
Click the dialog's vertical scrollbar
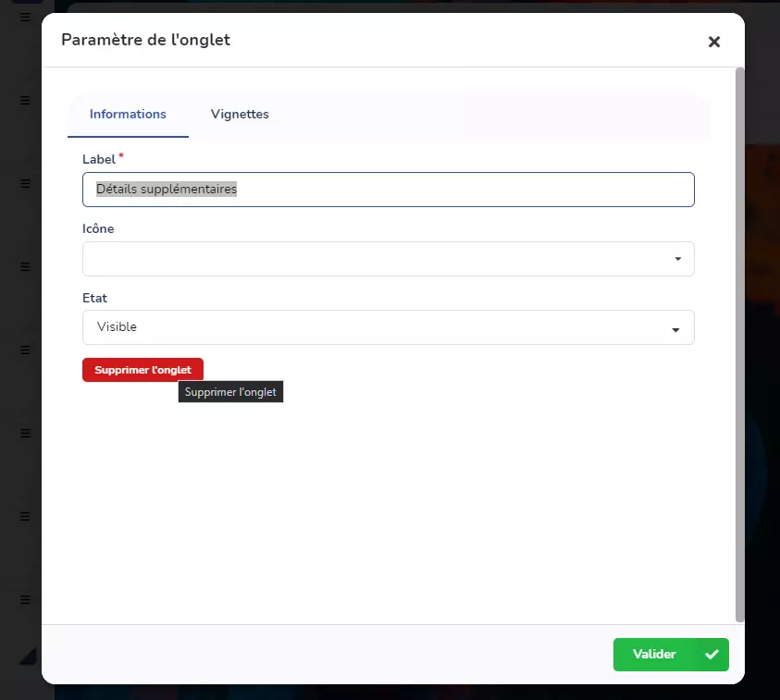(738, 342)
